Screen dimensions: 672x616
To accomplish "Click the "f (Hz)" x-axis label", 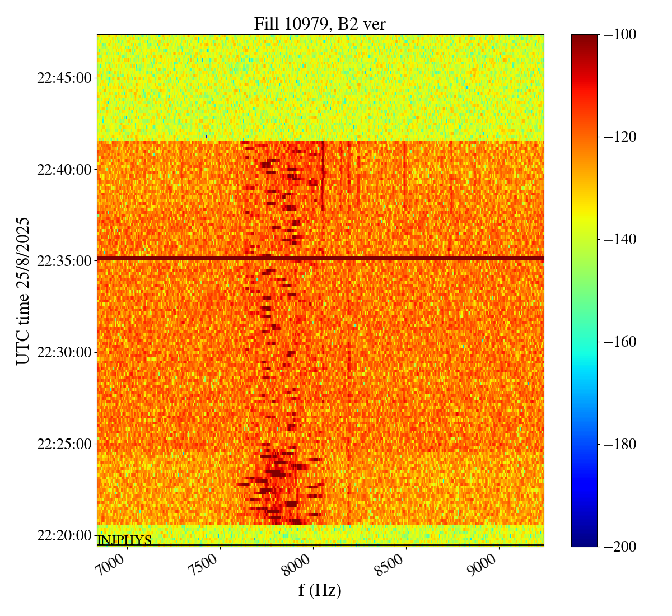I will click(x=320, y=590).
